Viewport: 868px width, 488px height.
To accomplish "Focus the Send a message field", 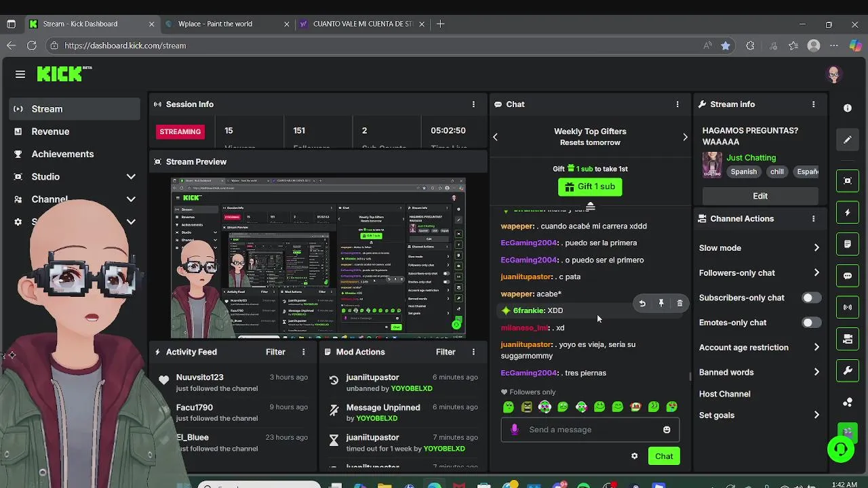I will [590, 430].
